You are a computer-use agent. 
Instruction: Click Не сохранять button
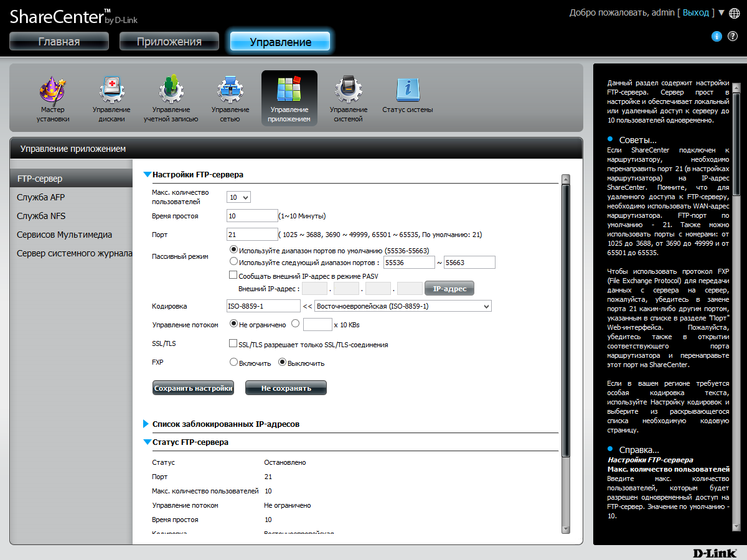click(x=286, y=388)
